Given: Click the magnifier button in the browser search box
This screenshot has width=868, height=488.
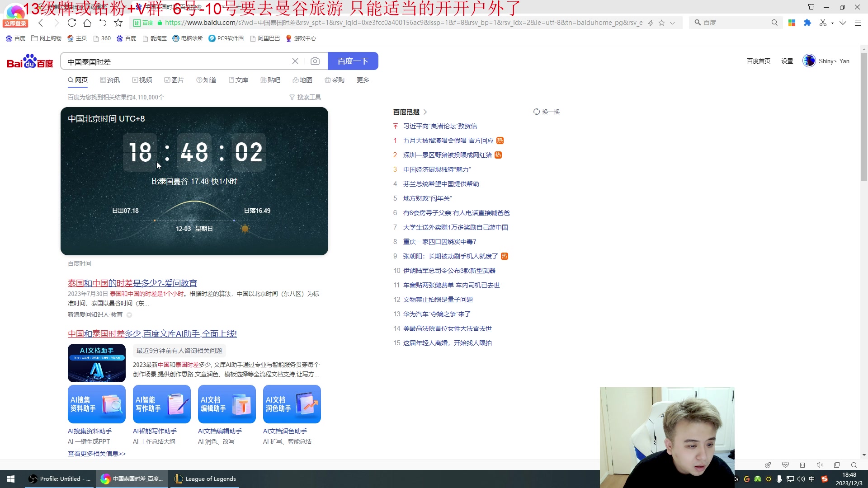Looking at the screenshot, I should [774, 23].
